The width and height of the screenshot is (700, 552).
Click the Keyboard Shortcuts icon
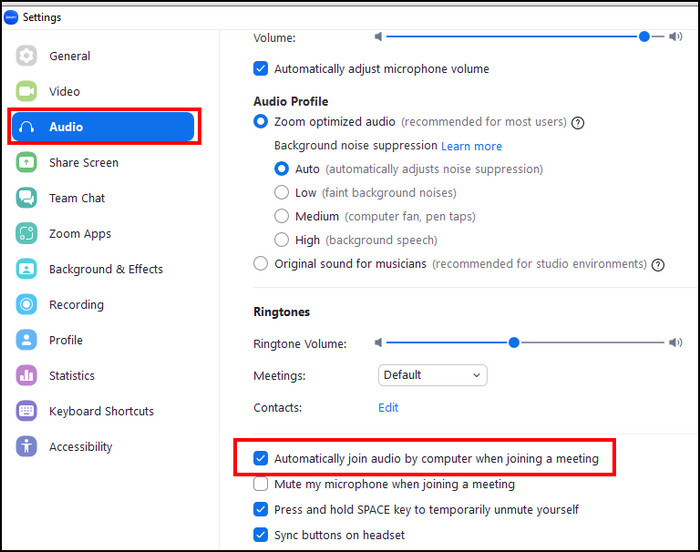26,411
